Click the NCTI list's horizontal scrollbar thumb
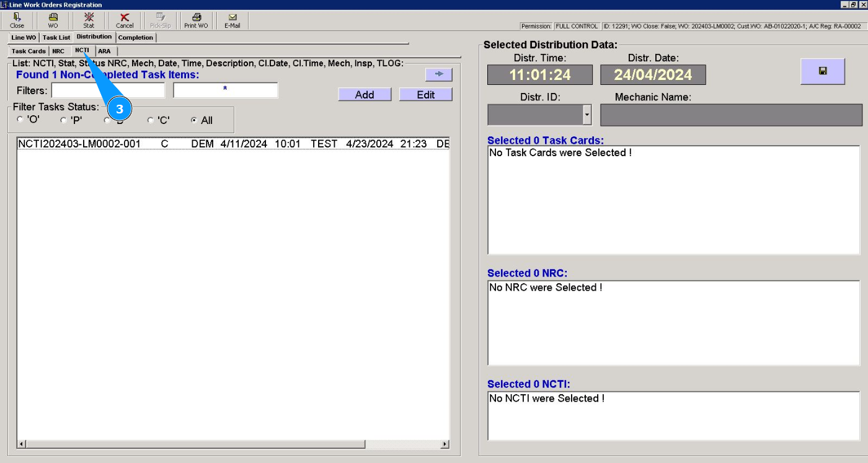 click(x=195, y=444)
